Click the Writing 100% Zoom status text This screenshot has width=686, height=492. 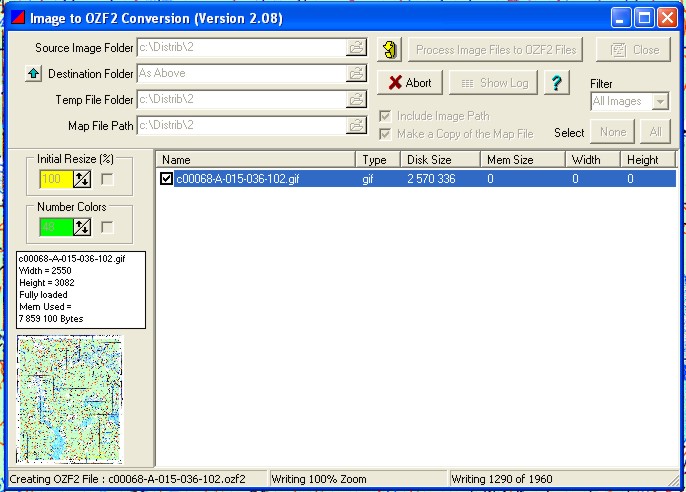coord(319,479)
